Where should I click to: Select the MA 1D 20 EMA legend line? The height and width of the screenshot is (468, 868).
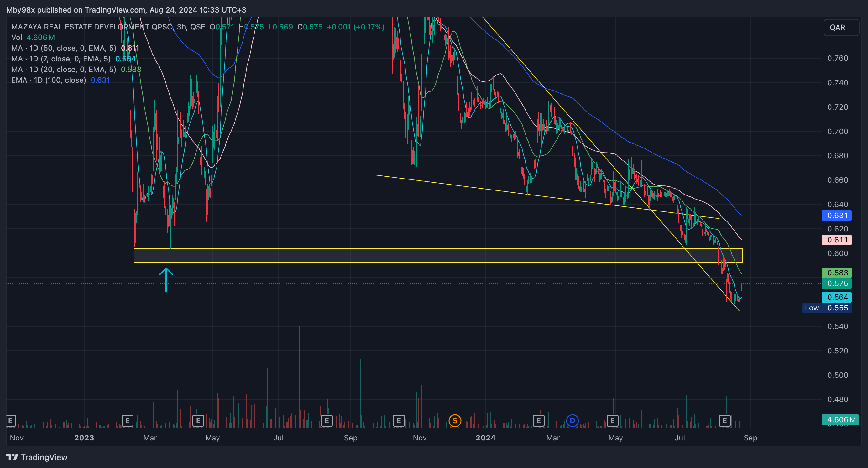pyautogui.click(x=76, y=70)
